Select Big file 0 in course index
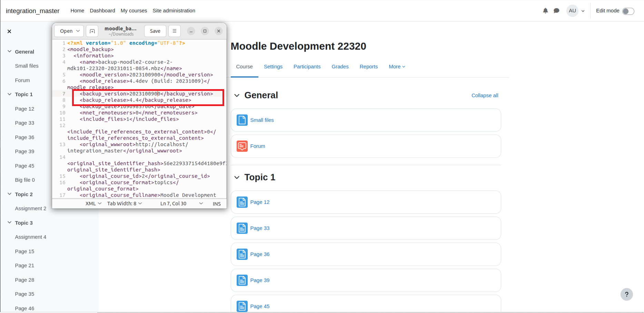This screenshot has width=644, height=313. pos(25,180)
